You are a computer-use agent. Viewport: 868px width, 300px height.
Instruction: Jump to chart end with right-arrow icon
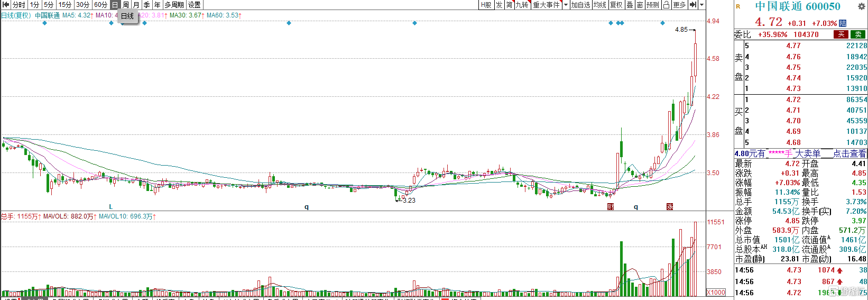[x=693, y=5]
